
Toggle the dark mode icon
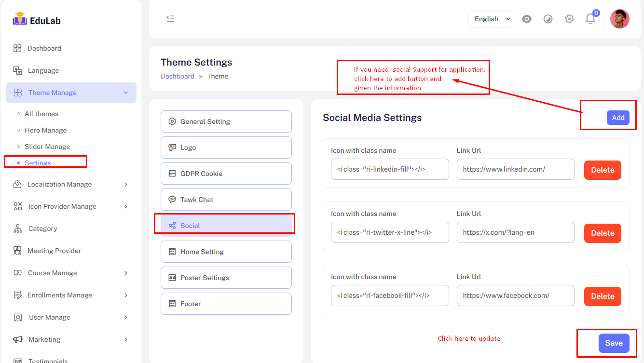pyautogui.click(x=548, y=19)
